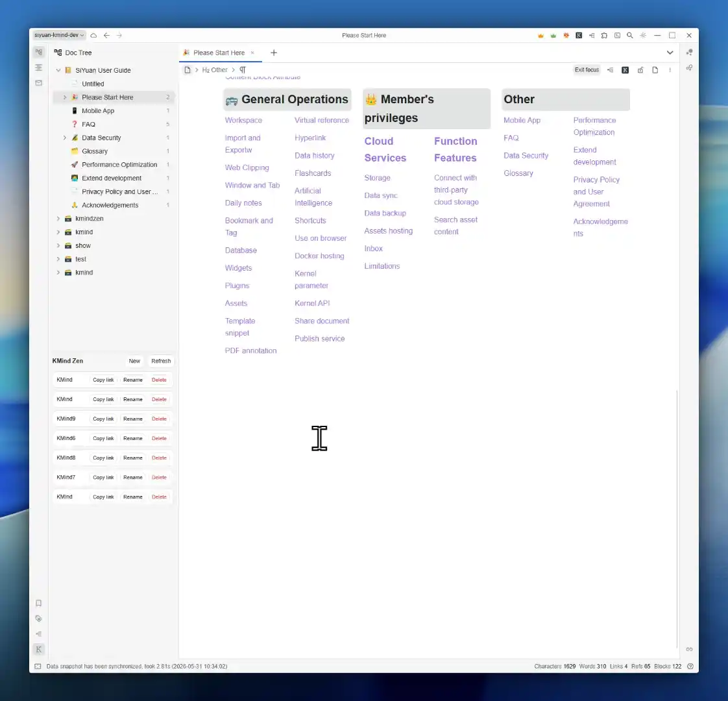Open the orange crown icon in title bar
728x701 pixels.
(540, 35)
